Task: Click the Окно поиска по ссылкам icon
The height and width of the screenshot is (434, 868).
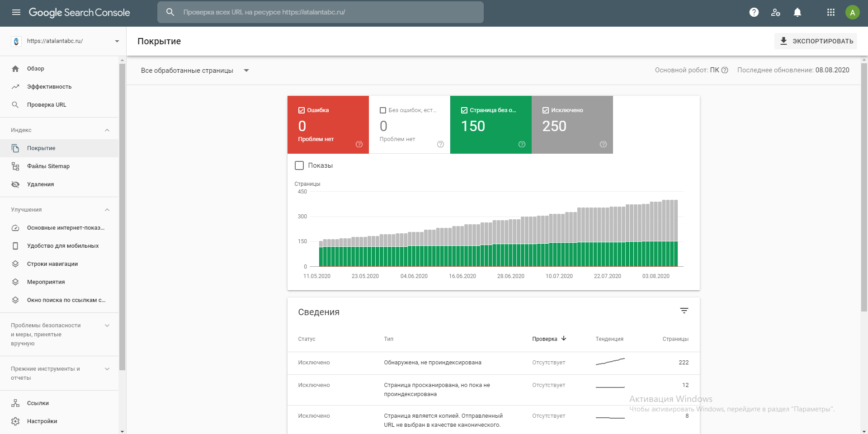Action: click(15, 300)
